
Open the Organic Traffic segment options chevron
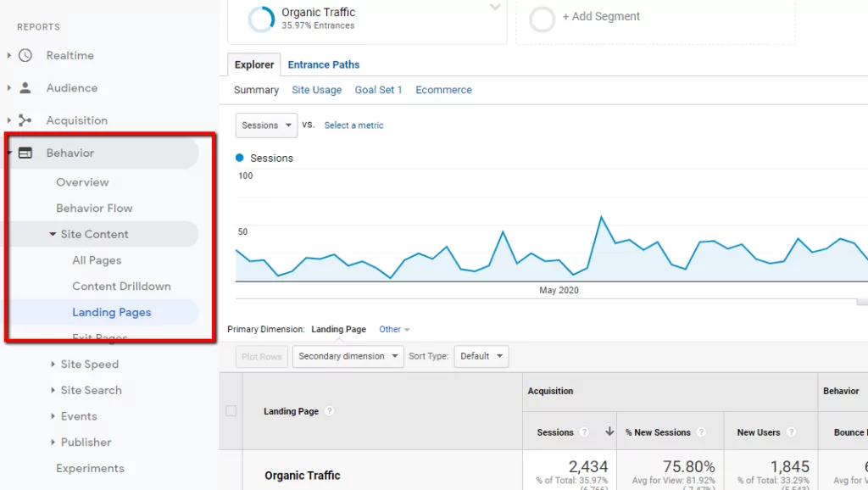(x=495, y=7)
